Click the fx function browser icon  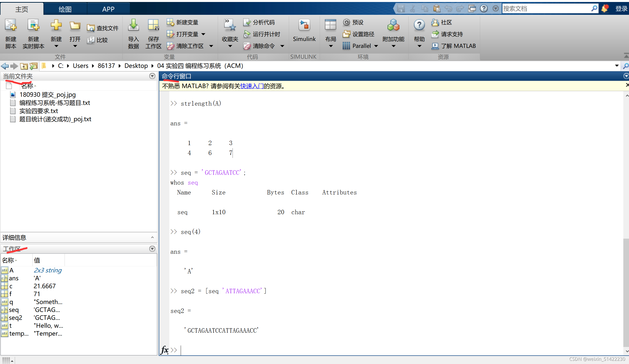(x=164, y=350)
